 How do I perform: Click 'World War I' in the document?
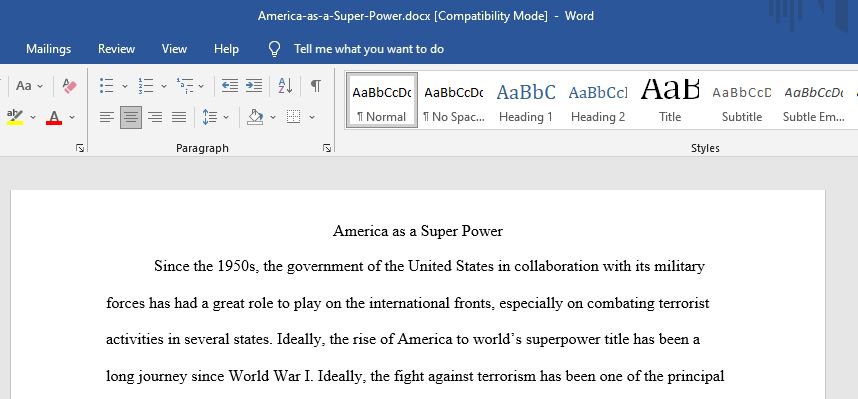(x=271, y=377)
